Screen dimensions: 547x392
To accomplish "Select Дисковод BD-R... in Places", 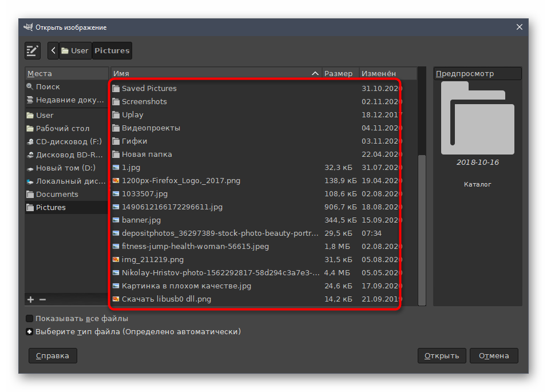I will coord(66,155).
